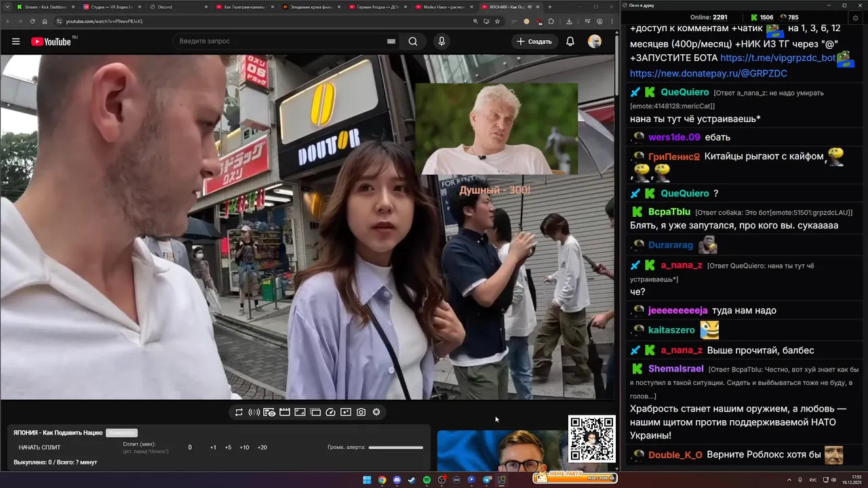Open YouTube notifications bell
Screen dimensions: 868x488
570,41
